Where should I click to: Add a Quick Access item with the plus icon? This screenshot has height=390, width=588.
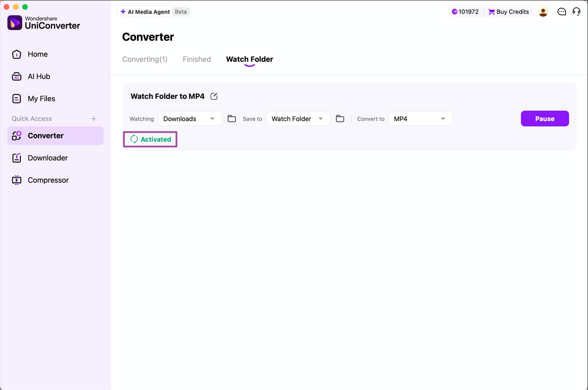94,119
